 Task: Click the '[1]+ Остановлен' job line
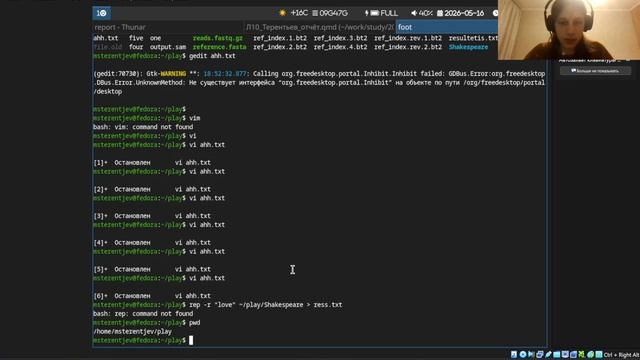click(152, 162)
